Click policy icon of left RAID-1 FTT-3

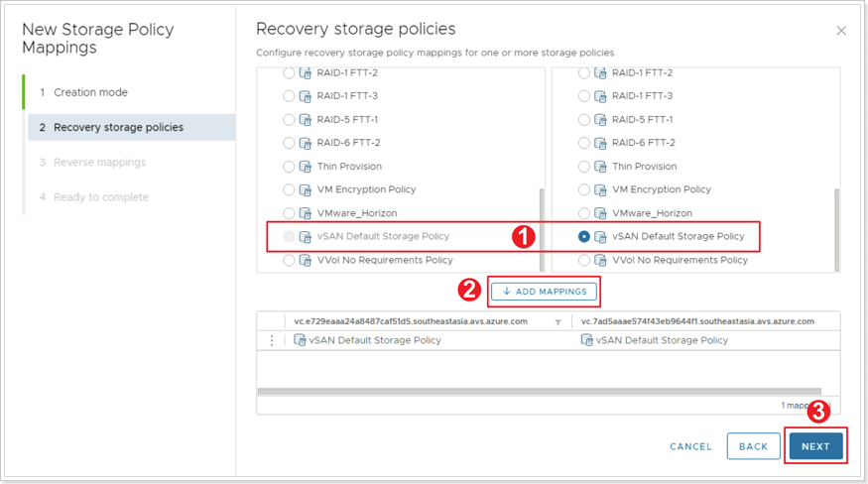tap(306, 96)
